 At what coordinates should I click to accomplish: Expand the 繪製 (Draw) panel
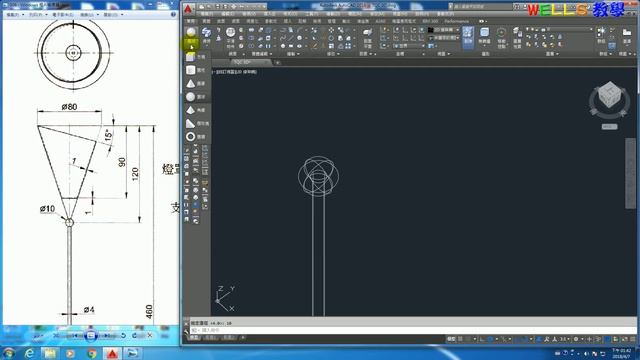click(x=292, y=54)
